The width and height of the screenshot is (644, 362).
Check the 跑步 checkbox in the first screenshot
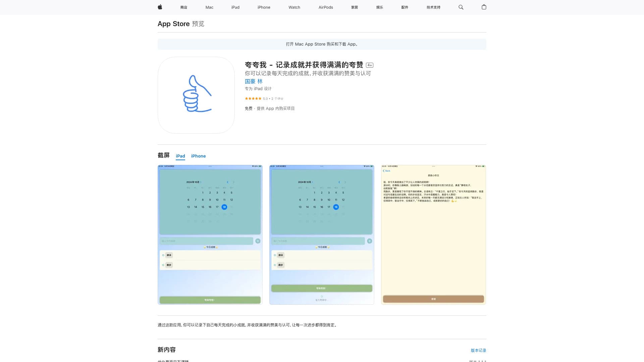(163, 265)
